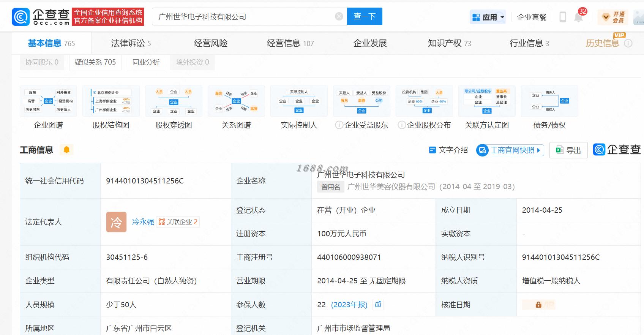Screen dimensions: 644x335
Task: Click the orange bell beside 工商信息
Action: coord(66,150)
